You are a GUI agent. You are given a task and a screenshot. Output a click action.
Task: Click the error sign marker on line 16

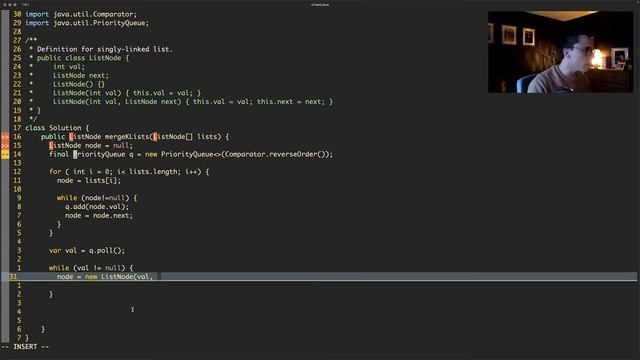coord(5,137)
